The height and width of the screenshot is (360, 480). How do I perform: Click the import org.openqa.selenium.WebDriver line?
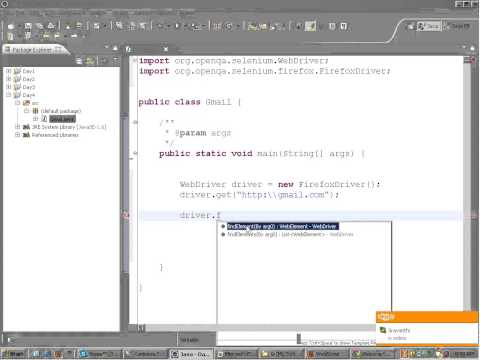pyautogui.click(x=234, y=61)
